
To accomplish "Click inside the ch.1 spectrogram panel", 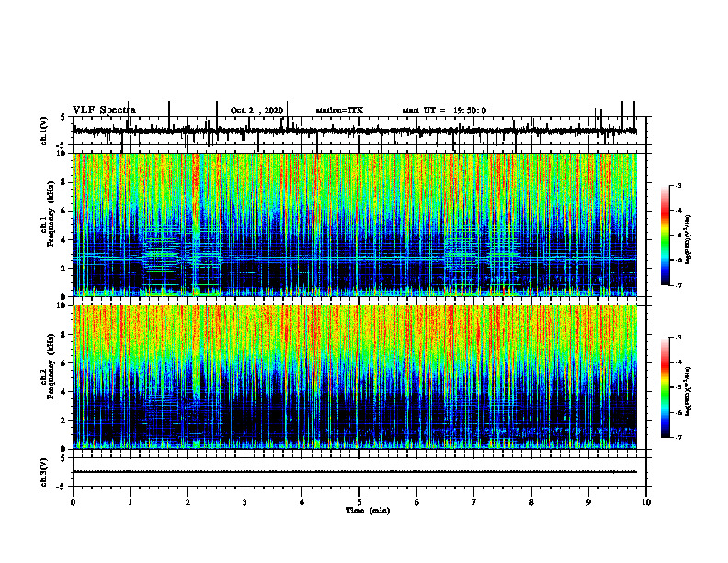I will click(x=354, y=224).
